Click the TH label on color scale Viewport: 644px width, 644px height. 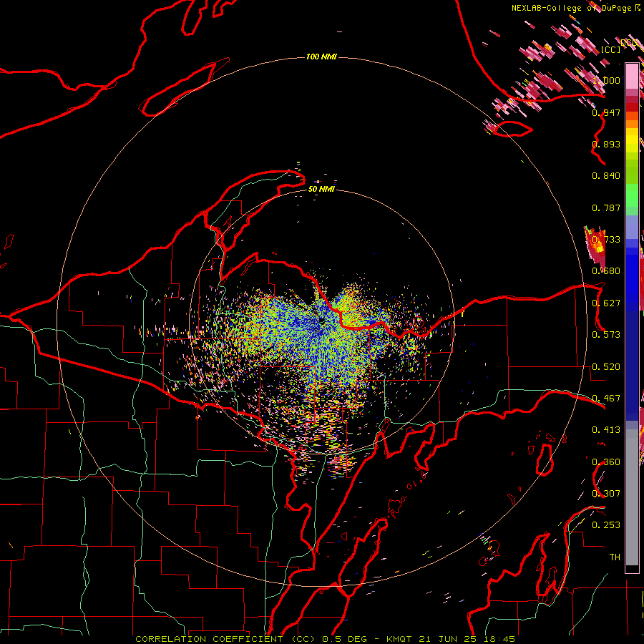click(615, 557)
